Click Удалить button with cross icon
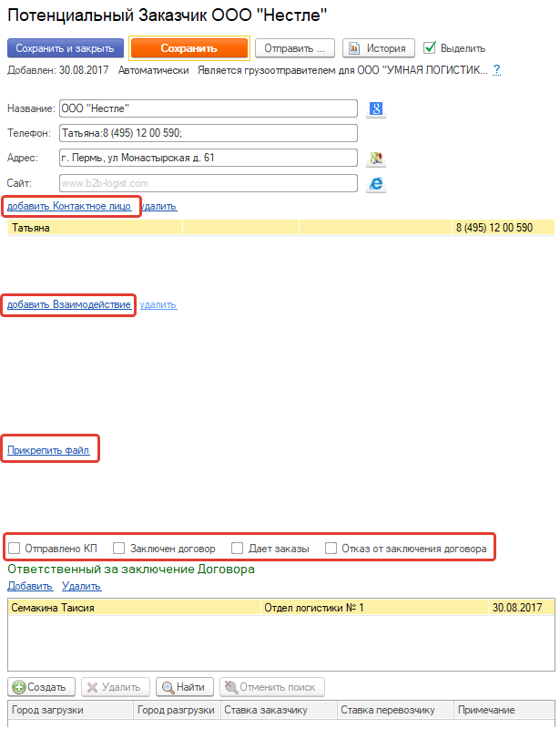This screenshot has height=729, width=560. (x=116, y=687)
